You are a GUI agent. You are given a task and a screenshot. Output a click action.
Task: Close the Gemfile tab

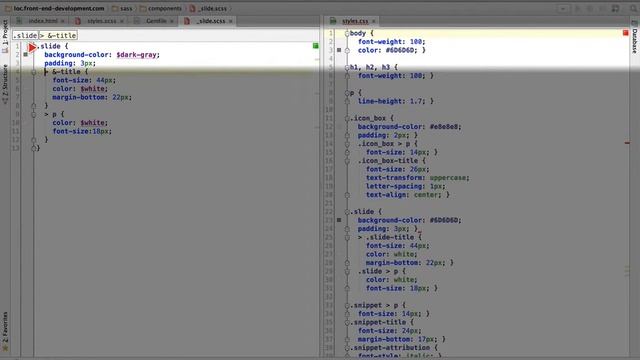coord(171,21)
